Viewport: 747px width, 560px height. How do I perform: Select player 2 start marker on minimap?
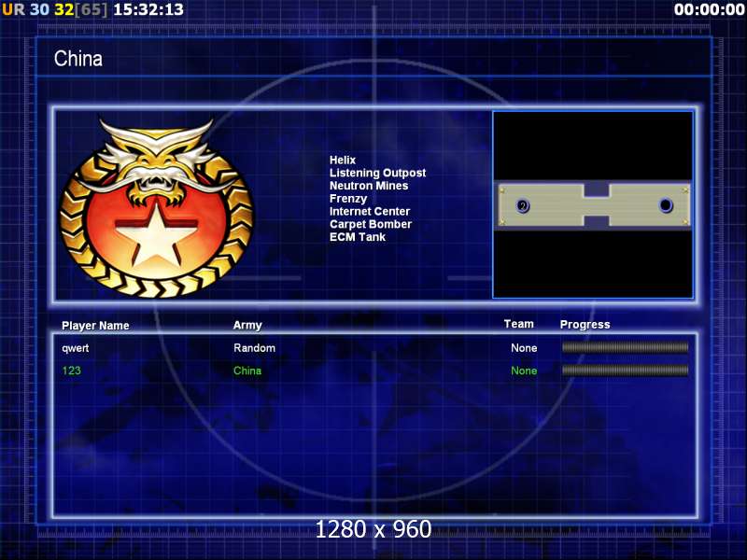point(523,206)
